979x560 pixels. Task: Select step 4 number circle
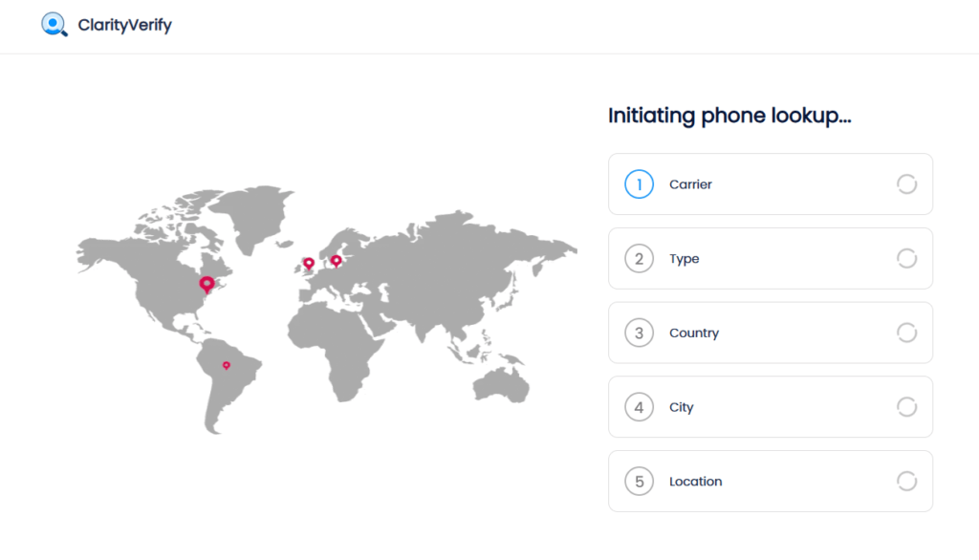[639, 407]
